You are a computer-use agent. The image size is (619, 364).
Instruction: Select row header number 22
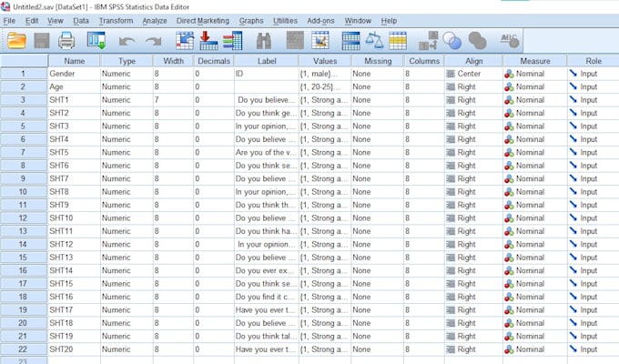[24, 349]
